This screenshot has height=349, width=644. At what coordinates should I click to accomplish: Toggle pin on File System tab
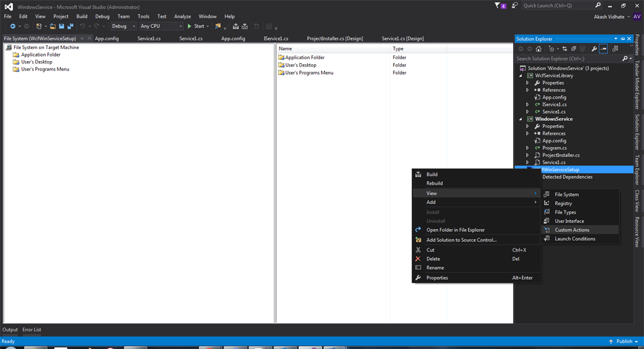(82, 38)
